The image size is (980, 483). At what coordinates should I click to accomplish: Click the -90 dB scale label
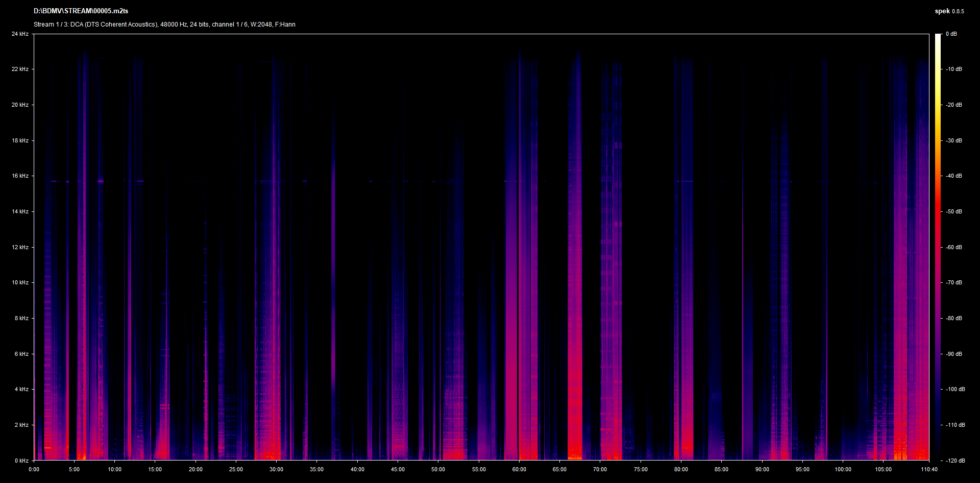tap(953, 354)
